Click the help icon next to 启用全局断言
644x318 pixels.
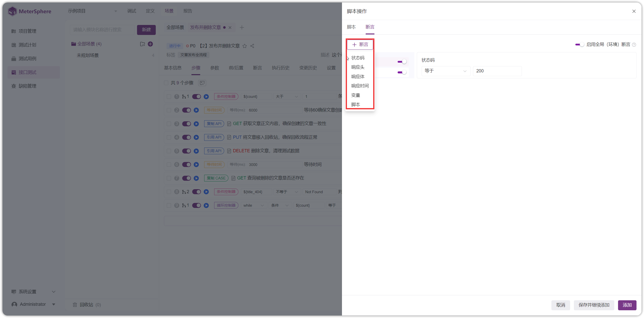point(634,45)
